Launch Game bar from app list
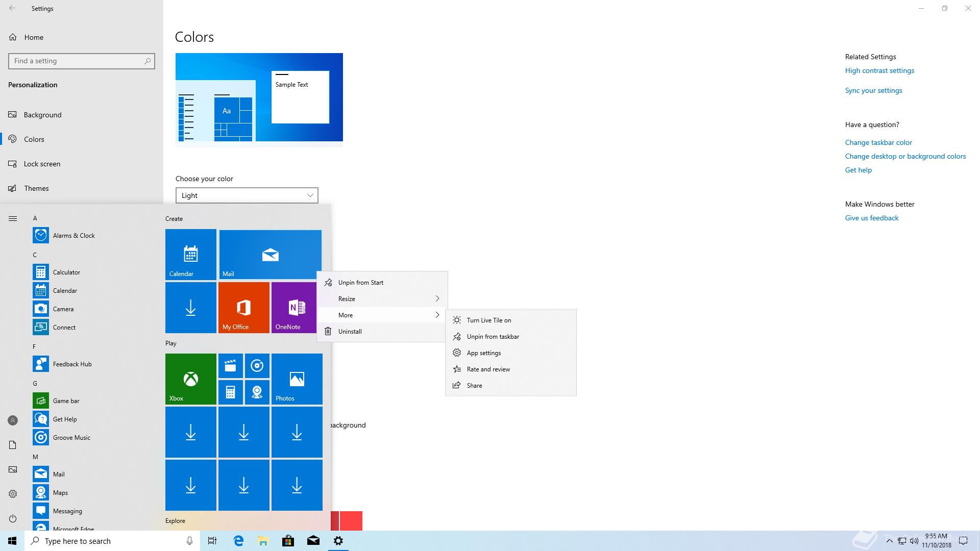 (66, 401)
